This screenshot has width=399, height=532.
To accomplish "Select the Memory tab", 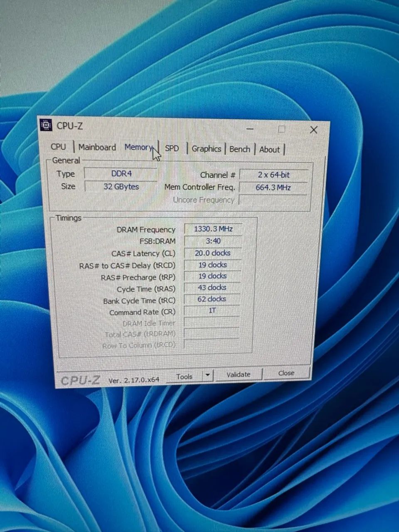I will pyautogui.click(x=138, y=147).
